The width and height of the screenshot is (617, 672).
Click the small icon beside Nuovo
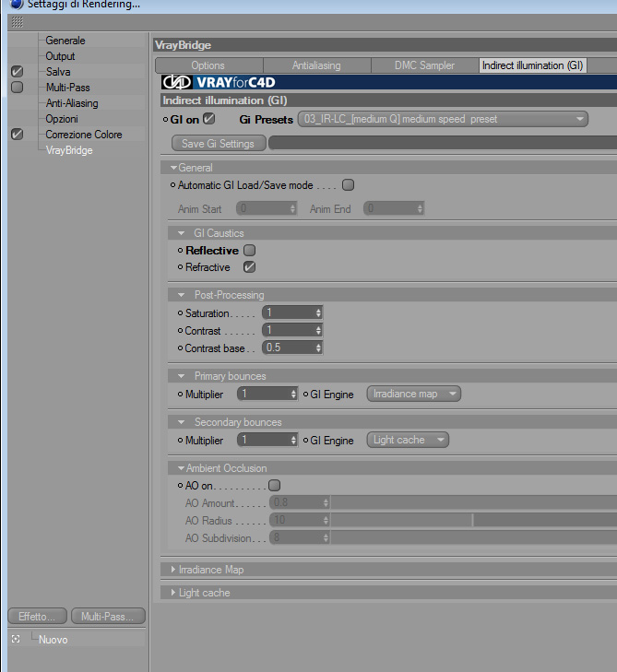16,639
